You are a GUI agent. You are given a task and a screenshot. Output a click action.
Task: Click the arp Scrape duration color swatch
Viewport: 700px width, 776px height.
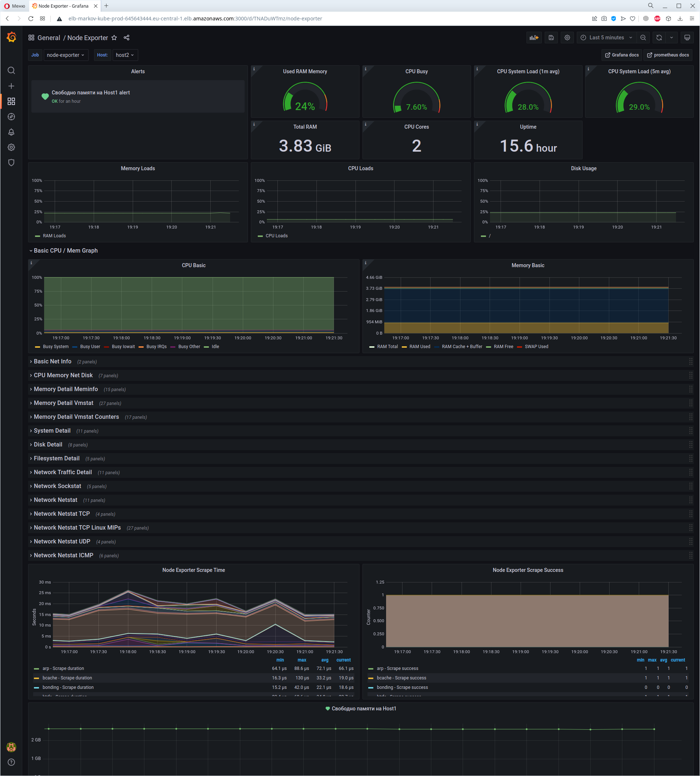(x=36, y=669)
